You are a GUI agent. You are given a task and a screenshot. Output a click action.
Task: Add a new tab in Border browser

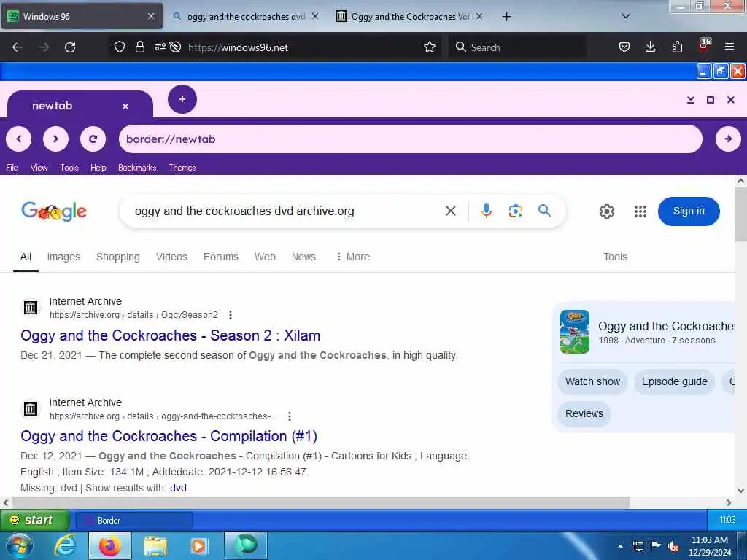(182, 99)
